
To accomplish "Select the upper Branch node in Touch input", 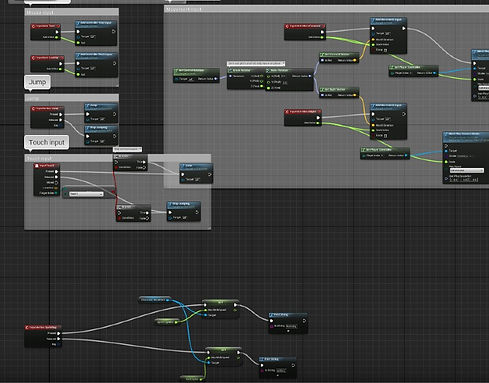I will [x=130, y=163].
